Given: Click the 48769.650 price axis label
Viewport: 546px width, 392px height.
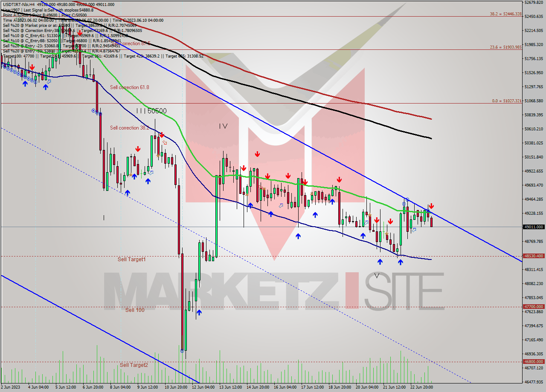Looking at the screenshot, I should pyautogui.click(x=534, y=242).
